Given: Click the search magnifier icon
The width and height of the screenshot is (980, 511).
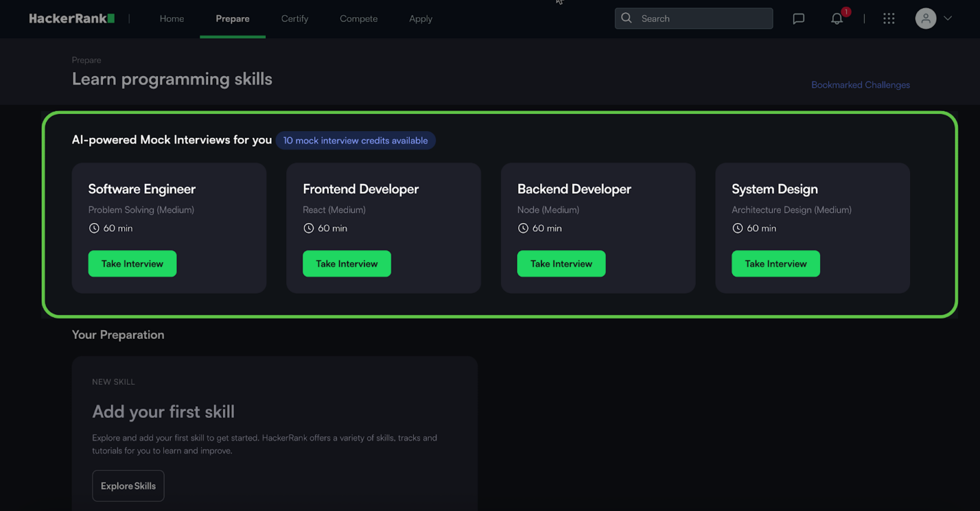Looking at the screenshot, I should tap(626, 18).
